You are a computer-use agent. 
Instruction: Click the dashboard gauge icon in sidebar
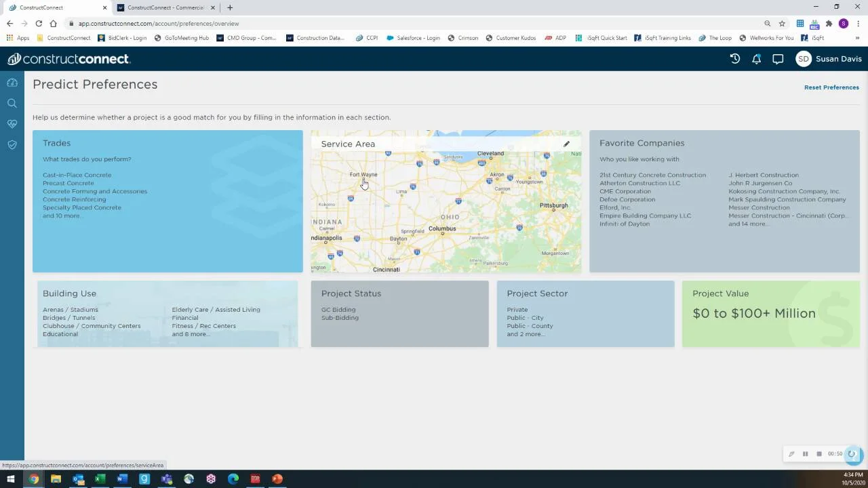[x=12, y=83]
